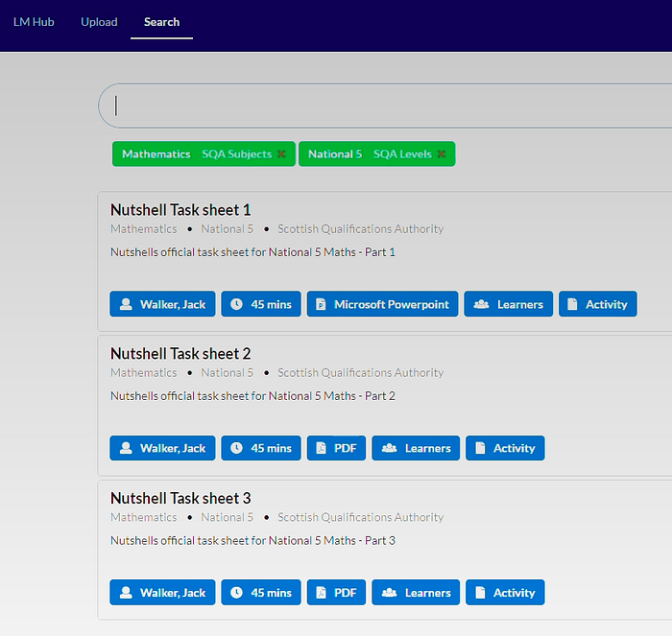Click the Learners tag on Task sheet 1
Screen dimensions: 672x636
pyautogui.click(x=508, y=304)
